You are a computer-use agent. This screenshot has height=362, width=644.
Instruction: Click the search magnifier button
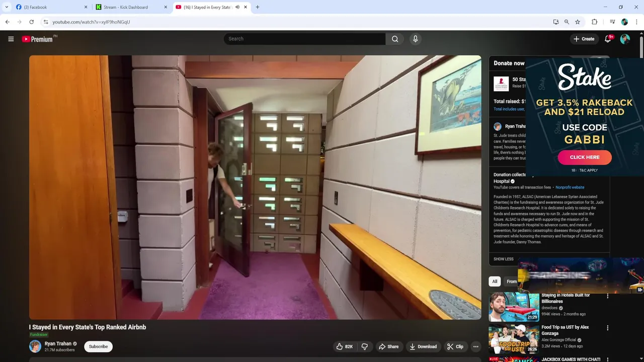coord(395,39)
